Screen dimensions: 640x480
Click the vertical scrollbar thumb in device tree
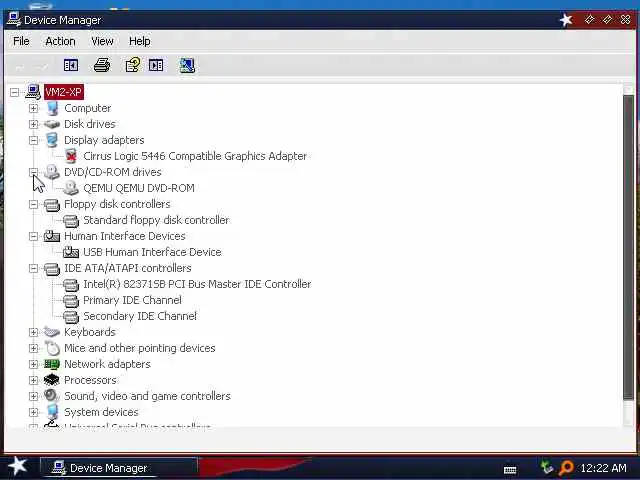tap(629, 247)
